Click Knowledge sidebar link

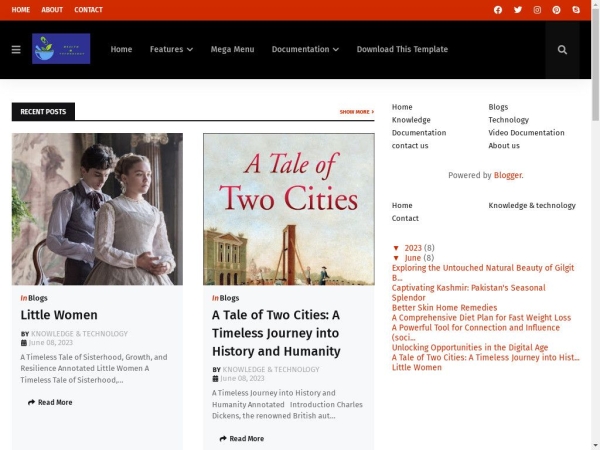tap(411, 120)
